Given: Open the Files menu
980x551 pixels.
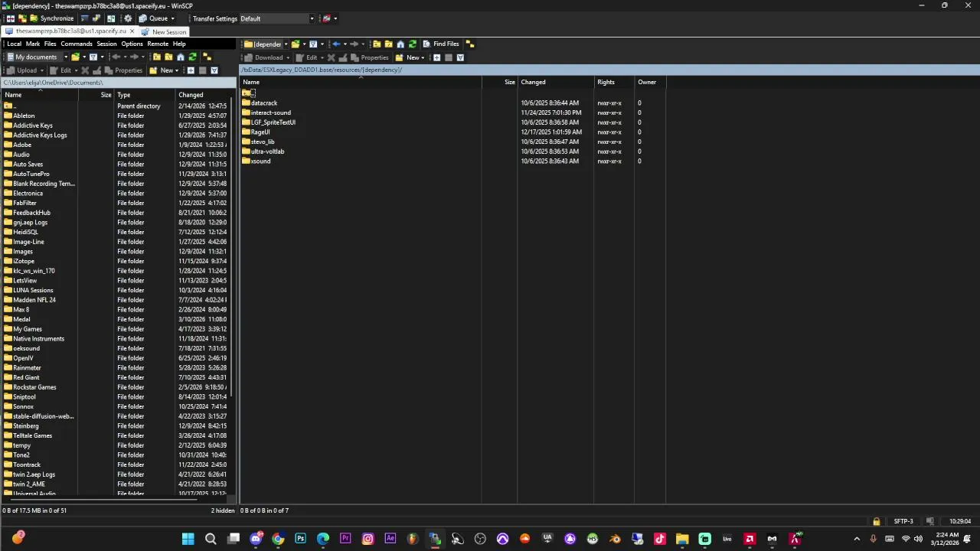Looking at the screenshot, I should 51,44.
